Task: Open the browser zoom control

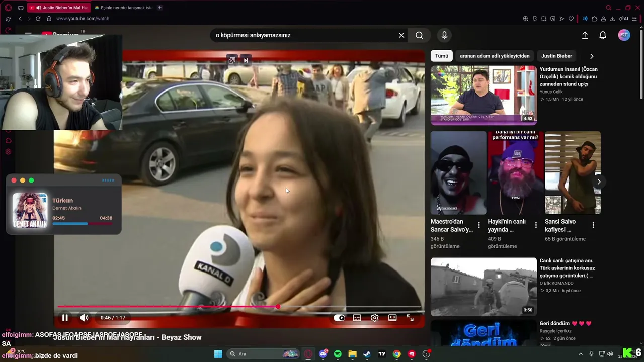Action: click(526, 19)
